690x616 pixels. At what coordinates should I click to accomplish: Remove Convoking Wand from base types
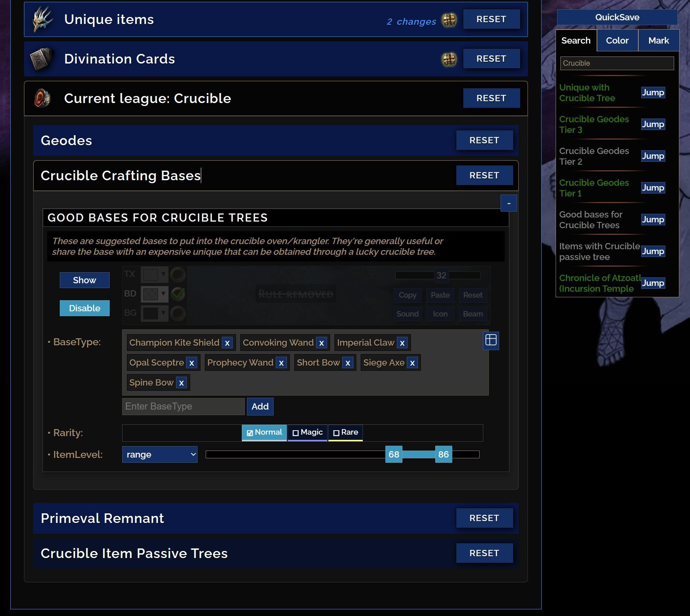[322, 343]
